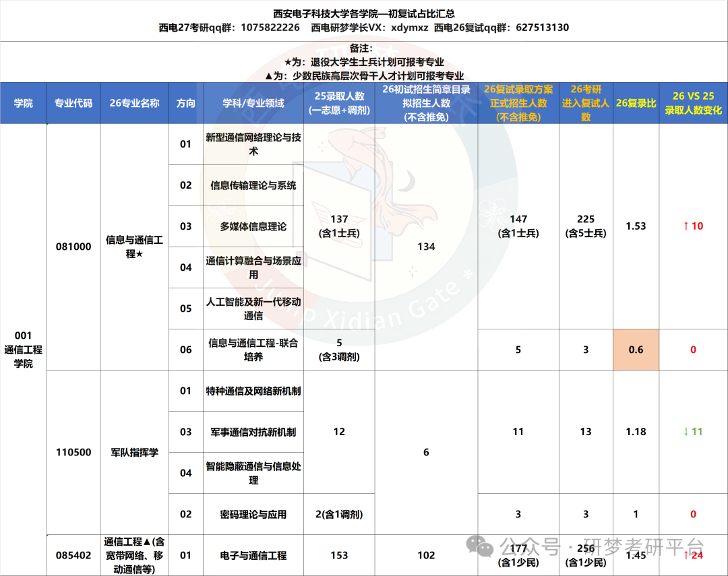Click the 177 (含1少民) cell
728x576 pixels.
[x=518, y=555]
